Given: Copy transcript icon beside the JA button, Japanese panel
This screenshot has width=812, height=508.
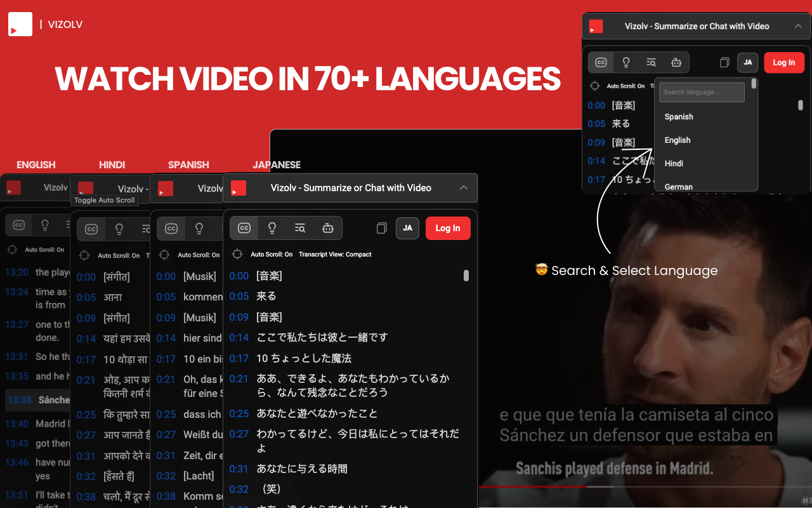Looking at the screenshot, I should (381, 228).
